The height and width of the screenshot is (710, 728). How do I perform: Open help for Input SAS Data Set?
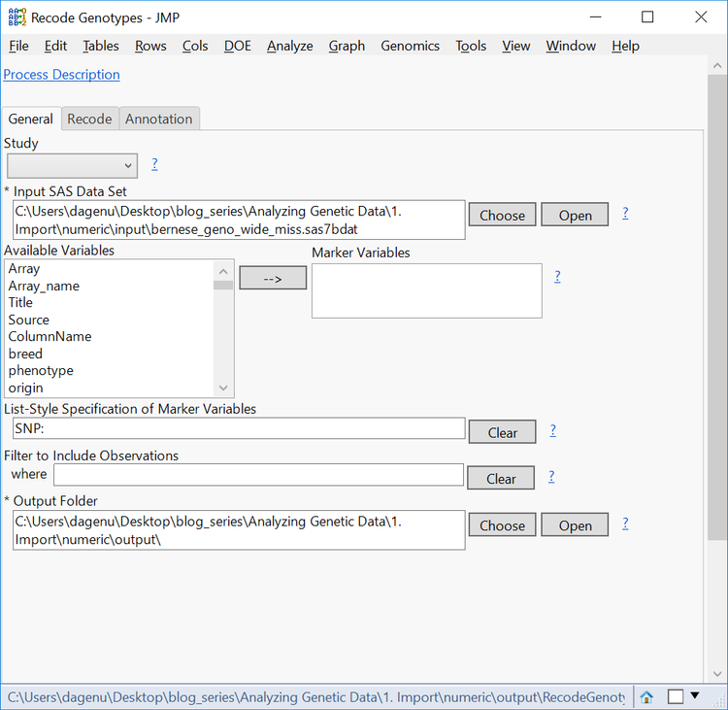click(x=625, y=213)
